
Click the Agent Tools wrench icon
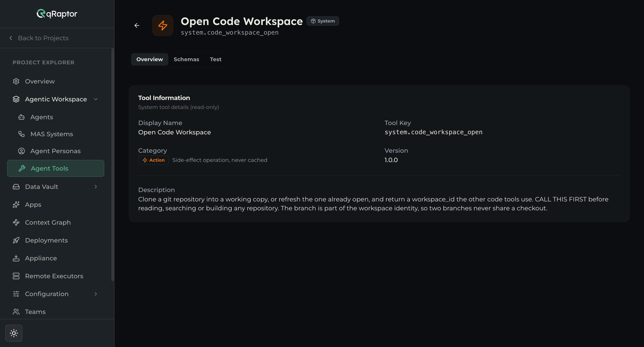click(22, 169)
